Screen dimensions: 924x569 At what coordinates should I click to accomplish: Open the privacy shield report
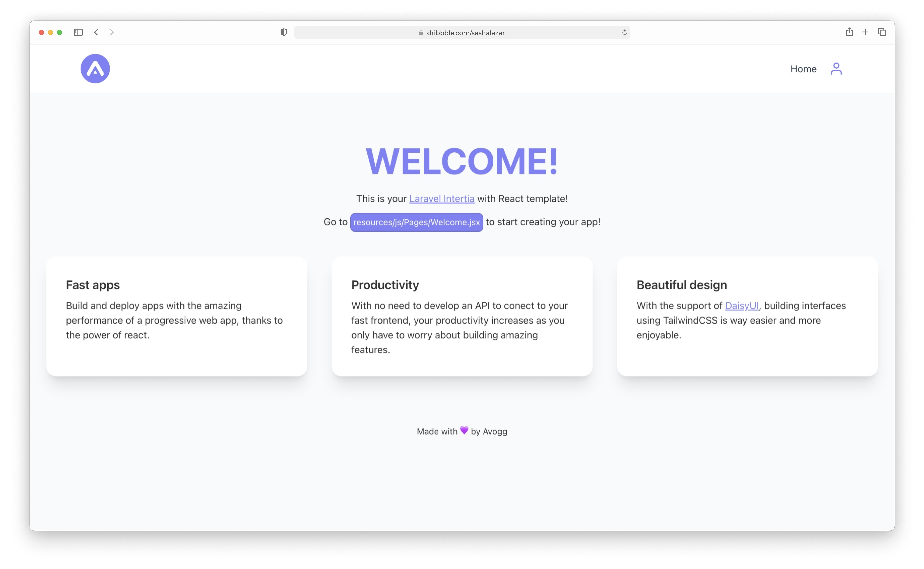(284, 32)
